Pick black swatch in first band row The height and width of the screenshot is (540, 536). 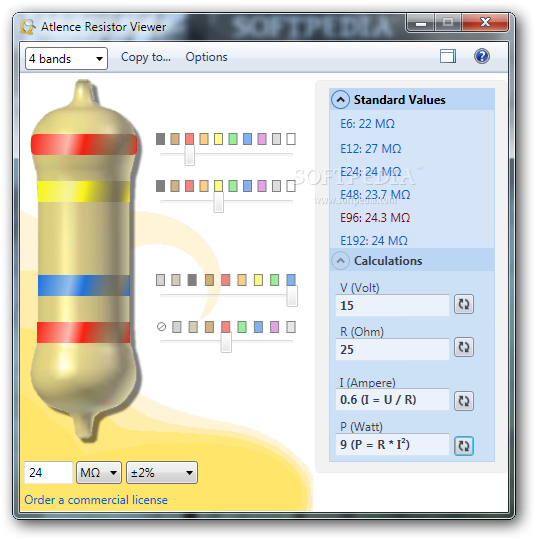coord(161,139)
